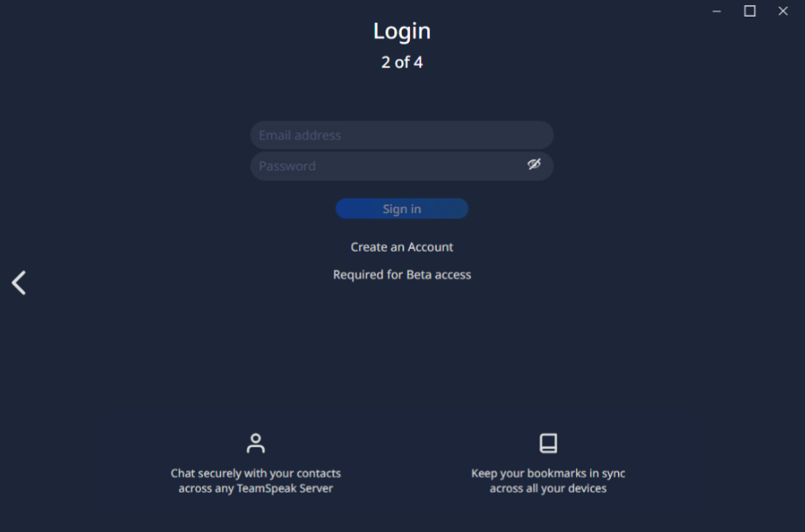The image size is (805, 532).
Task: Click the Email address placeholder text
Action: (x=300, y=135)
